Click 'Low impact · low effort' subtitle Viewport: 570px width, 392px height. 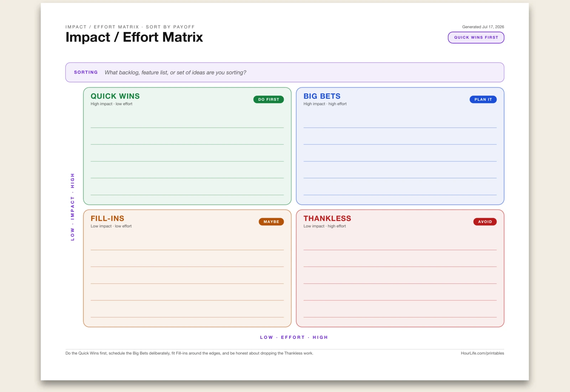coord(111,226)
